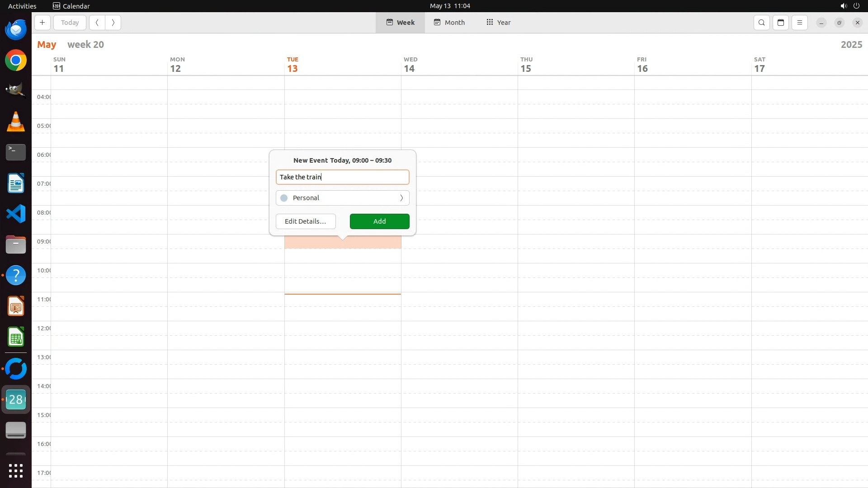Expand the Personal calendar selector

pyautogui.click(x=342, y=198)
